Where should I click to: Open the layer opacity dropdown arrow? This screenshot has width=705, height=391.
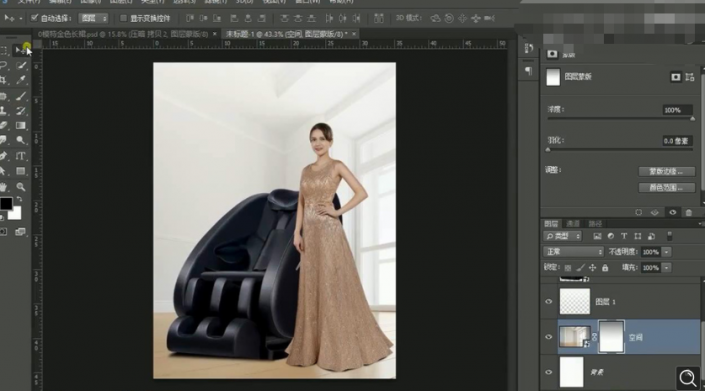(667, 252)
